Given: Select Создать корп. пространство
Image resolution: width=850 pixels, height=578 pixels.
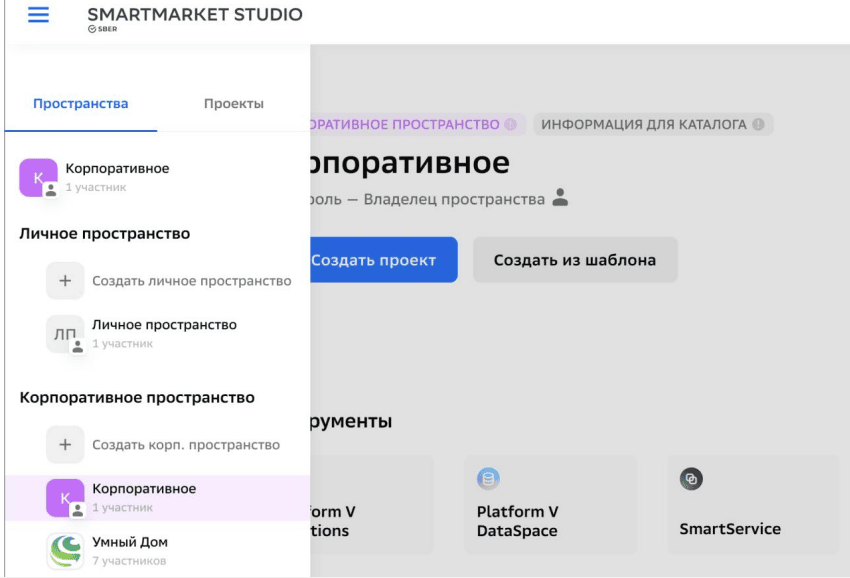Looking at the screenshot, I should tap(186, 445).
